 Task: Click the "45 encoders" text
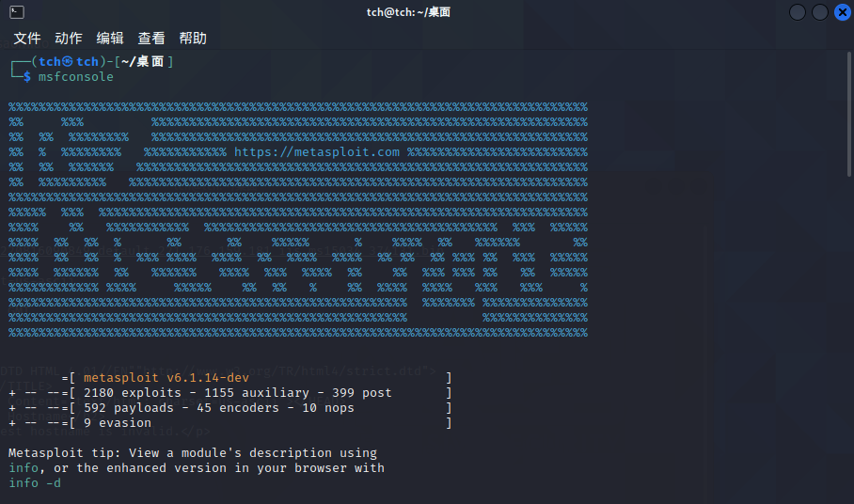point(240,408)
